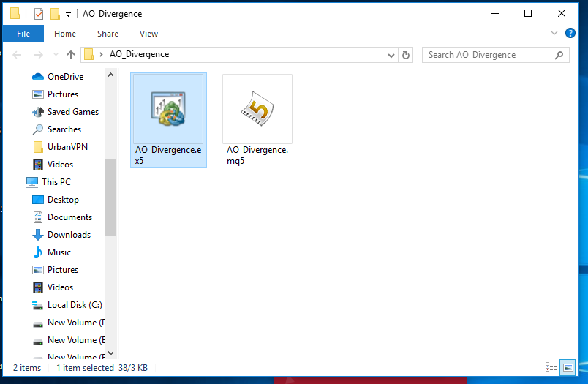
Task: Select This PC in the navigation pane
Action: [x=56, y=182]
